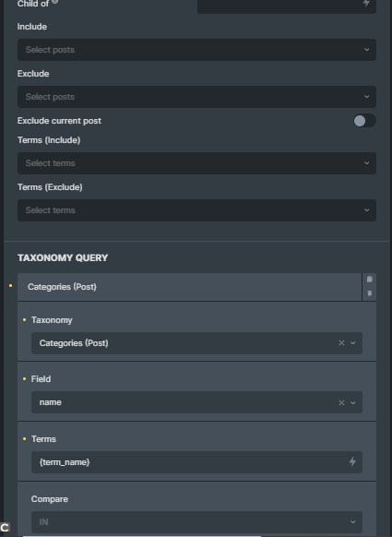Screen dimensions: 392x537
Task: Toggle the Exclude current post switch
Action: (x=364, y=121)
